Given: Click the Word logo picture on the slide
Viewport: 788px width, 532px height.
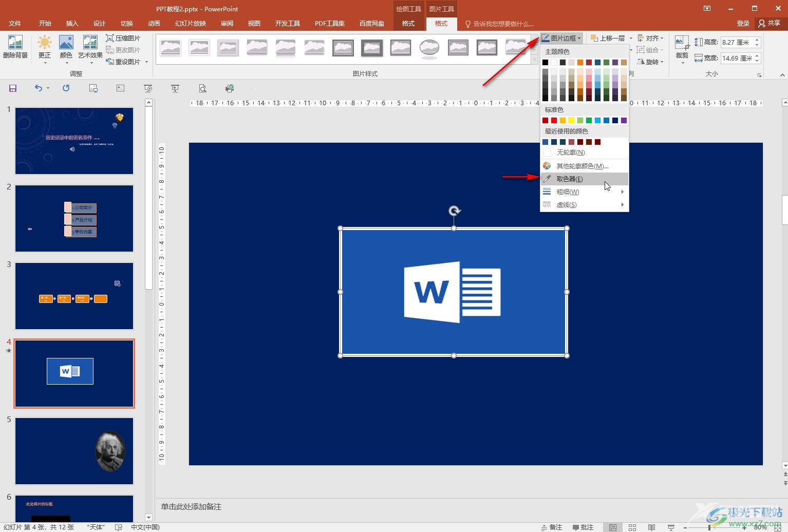Looking at the screenshot, I should click(x=454, y=292).
